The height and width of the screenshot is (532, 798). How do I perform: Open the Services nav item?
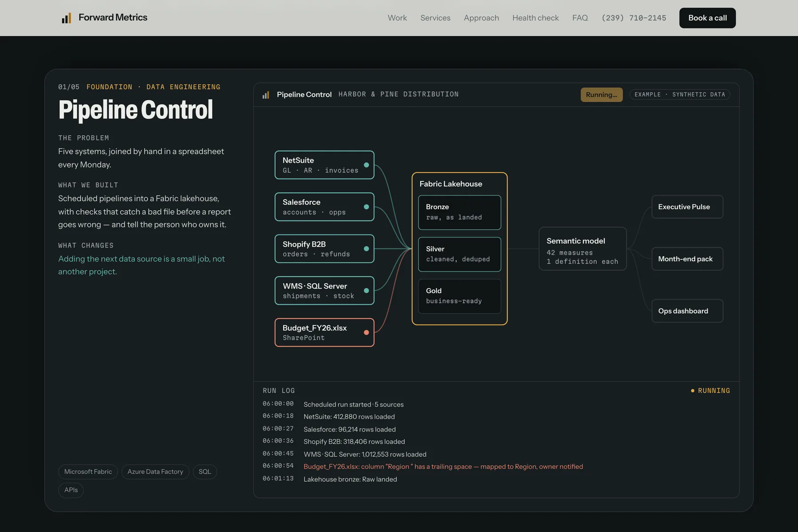pos(435,18)
